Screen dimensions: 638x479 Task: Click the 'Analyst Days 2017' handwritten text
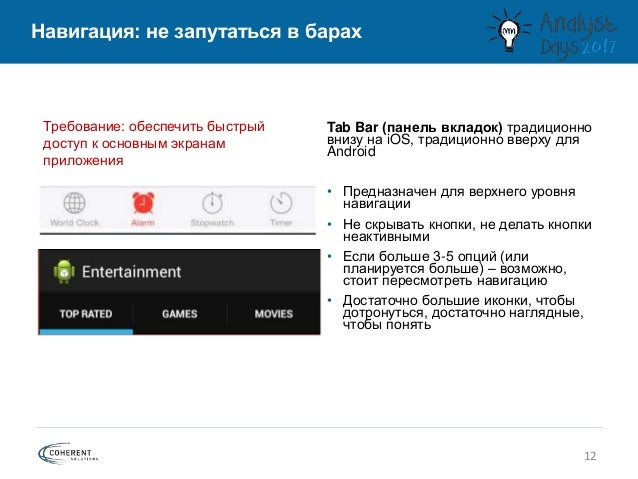[x=578, y=34]
